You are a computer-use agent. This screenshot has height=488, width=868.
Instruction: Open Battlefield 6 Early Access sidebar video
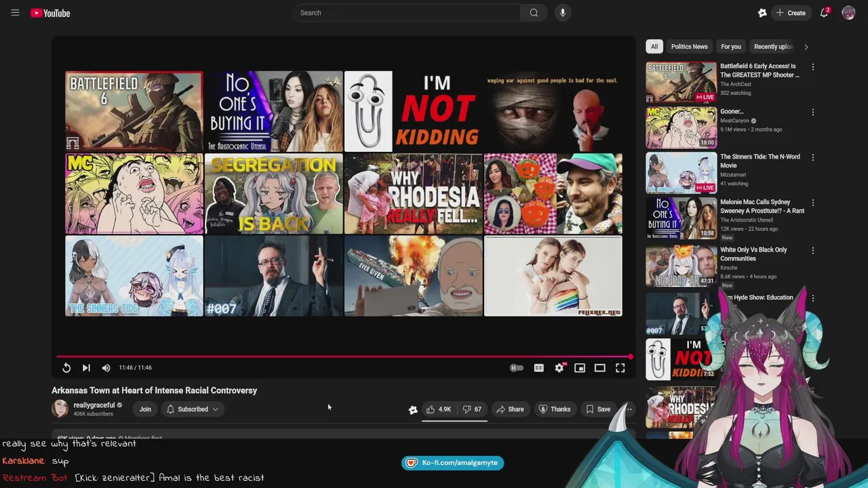tap(681, 82)
